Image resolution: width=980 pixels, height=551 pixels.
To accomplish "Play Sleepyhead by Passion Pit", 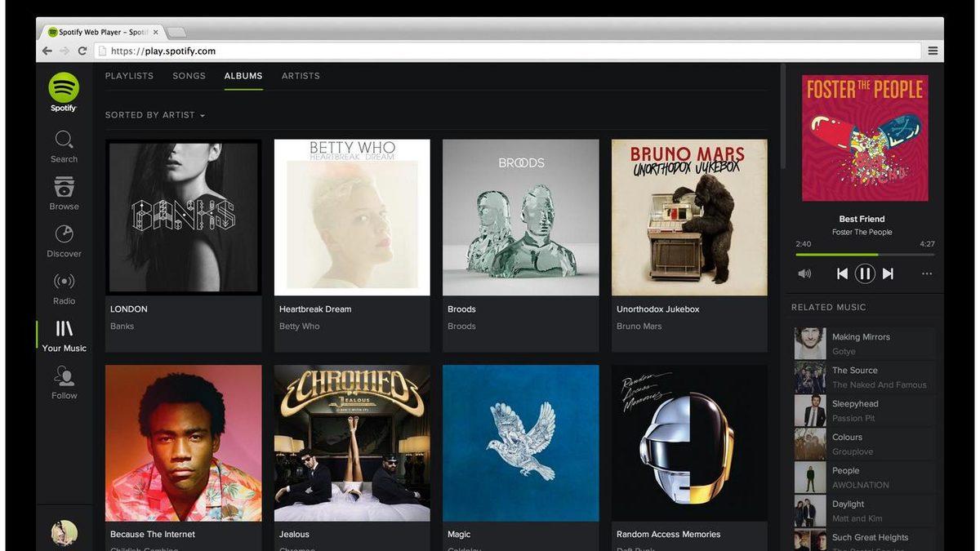I will 854,410.
